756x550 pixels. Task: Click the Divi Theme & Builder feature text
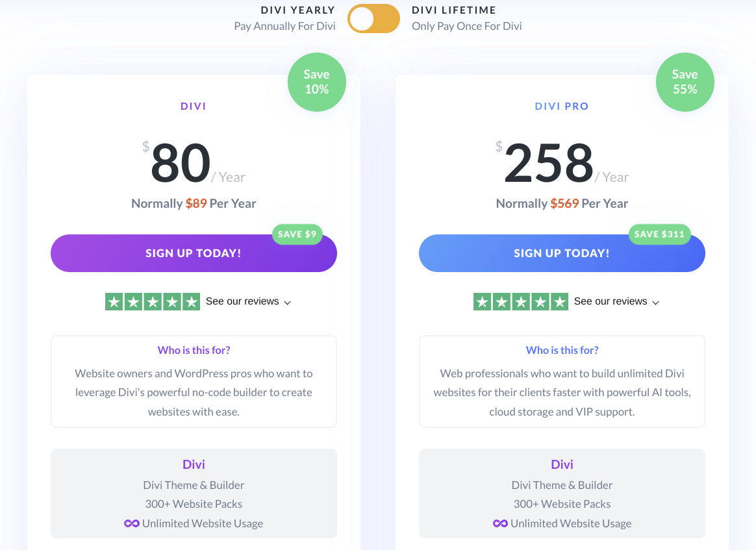193,484
